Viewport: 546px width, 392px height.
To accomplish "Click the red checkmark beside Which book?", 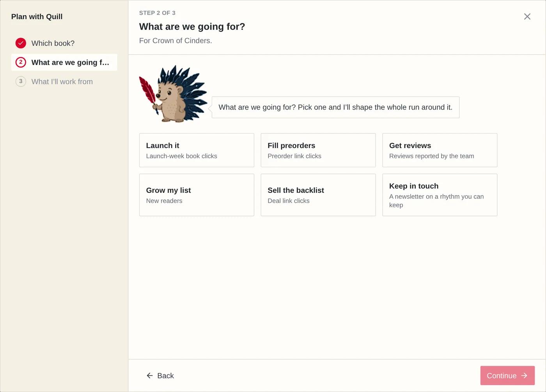I will point(21,43).
